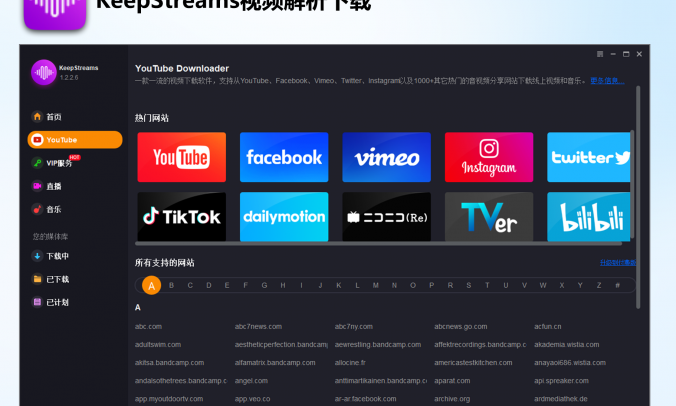The image size is (676, 406).
Task: Click the horizontal scrollbar under popular sites
Action: (379, 244)
